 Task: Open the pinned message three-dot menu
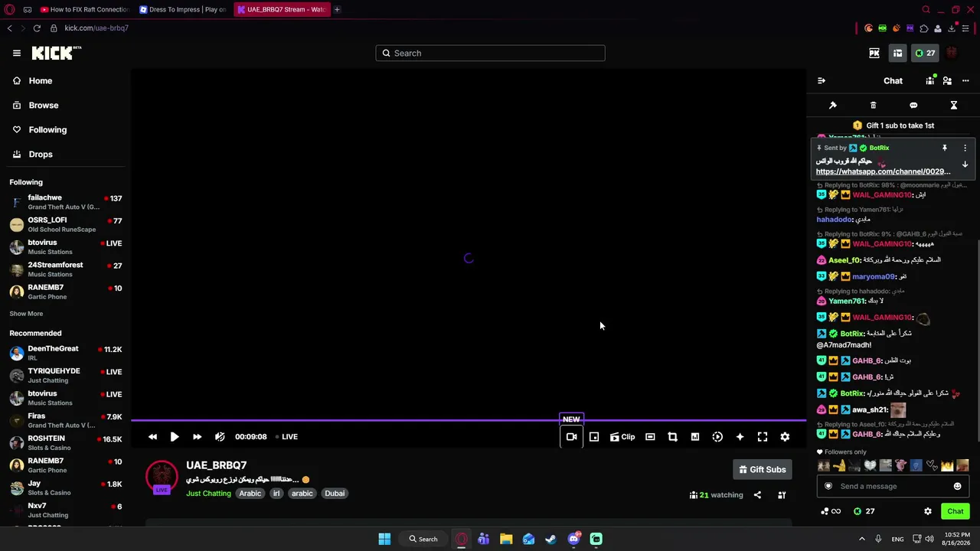(965, 148)
